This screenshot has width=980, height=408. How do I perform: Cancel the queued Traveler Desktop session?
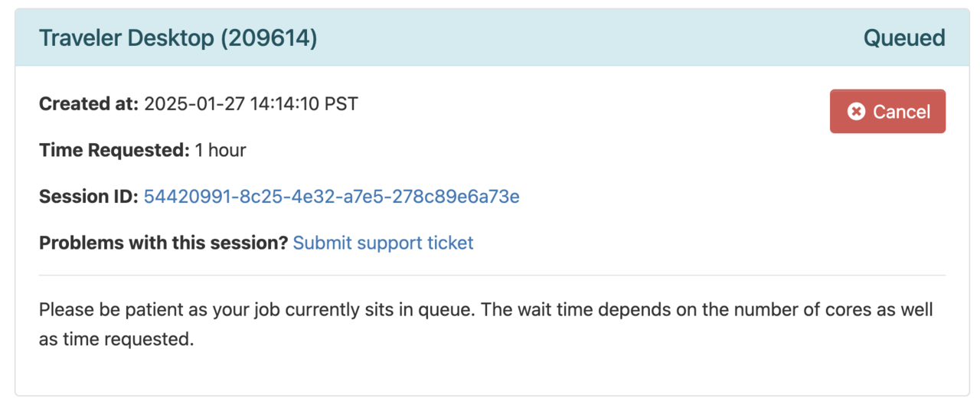[887, 112]
